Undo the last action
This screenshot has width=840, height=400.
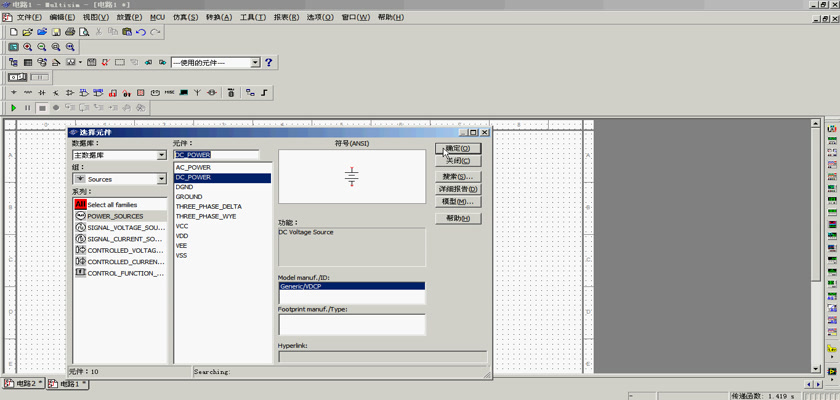pyautogui.click(x=140, y=32)
